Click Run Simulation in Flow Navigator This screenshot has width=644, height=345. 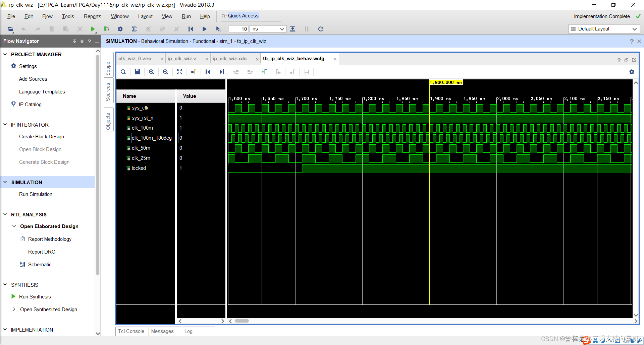pyautogui.click(x=36, y=194)
